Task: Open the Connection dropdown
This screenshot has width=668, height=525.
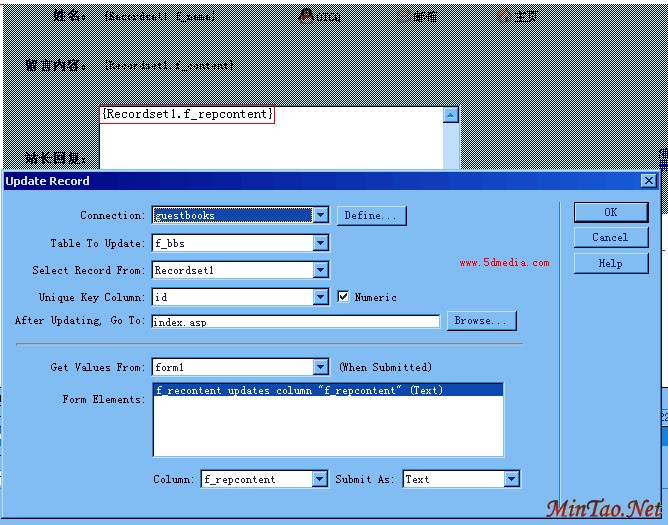Action: 320,215
